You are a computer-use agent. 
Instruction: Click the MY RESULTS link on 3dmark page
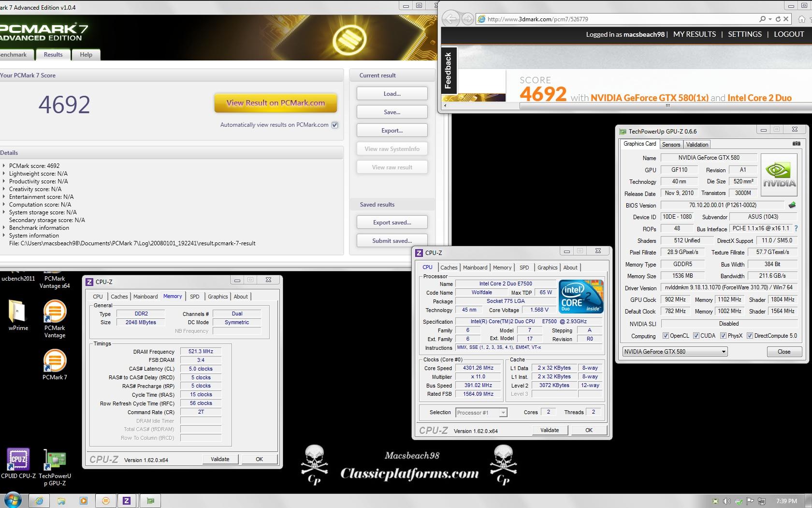coord(695,34)
